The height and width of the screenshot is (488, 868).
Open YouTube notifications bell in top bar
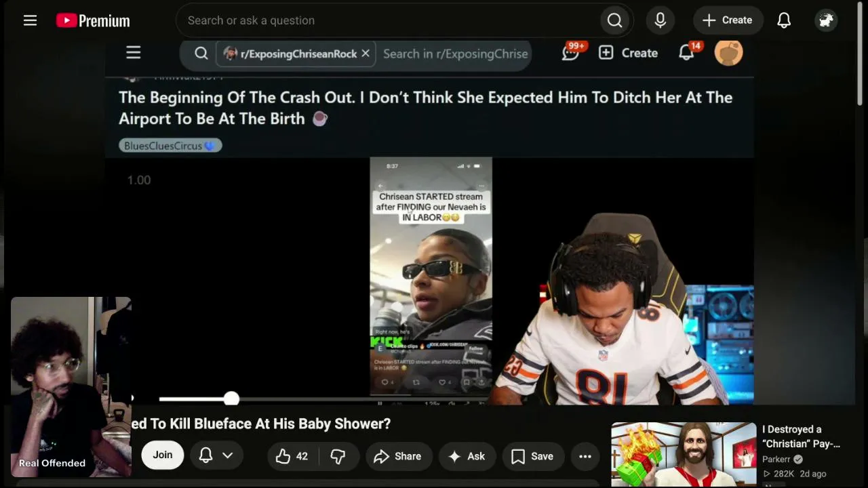(x=784, y=20)
